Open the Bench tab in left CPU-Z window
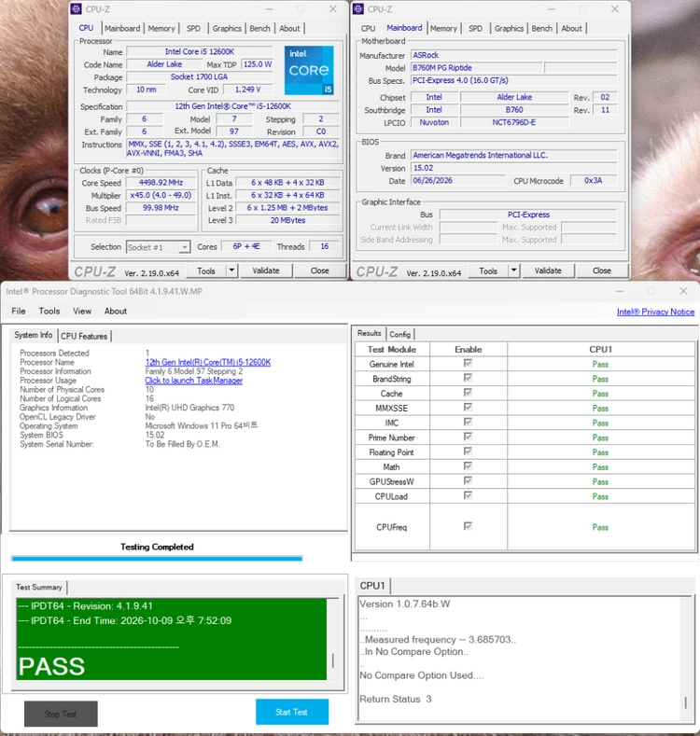Viewport: 700px width, 736px height. tap(259, 28)
